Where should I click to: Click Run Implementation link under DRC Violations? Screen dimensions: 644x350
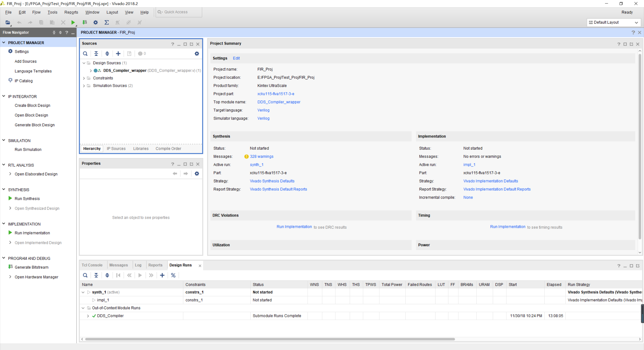294,227
